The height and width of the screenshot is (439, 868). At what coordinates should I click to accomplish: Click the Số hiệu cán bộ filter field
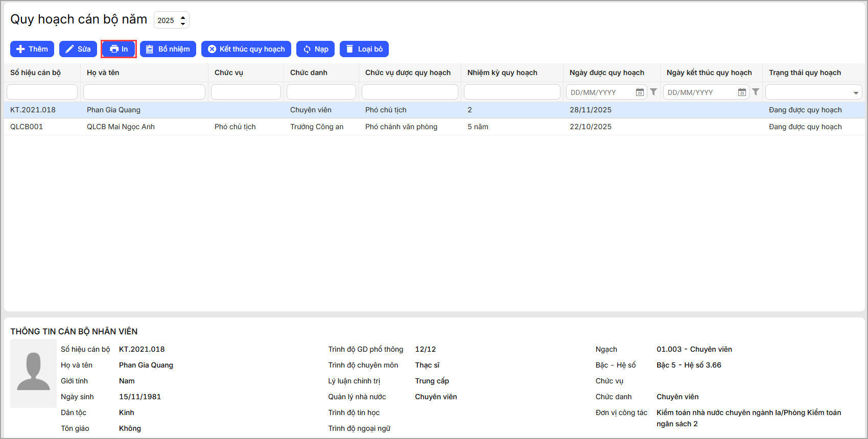pyautogui.click(x=42, y=92)
